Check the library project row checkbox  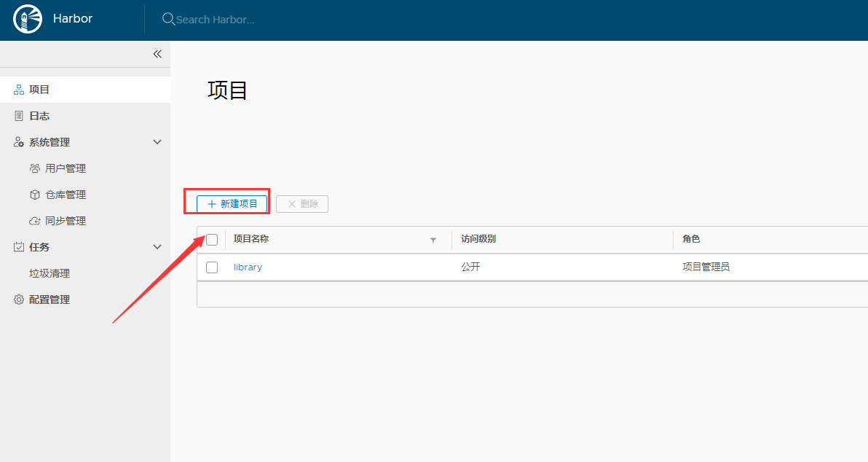tap(212, 267)
